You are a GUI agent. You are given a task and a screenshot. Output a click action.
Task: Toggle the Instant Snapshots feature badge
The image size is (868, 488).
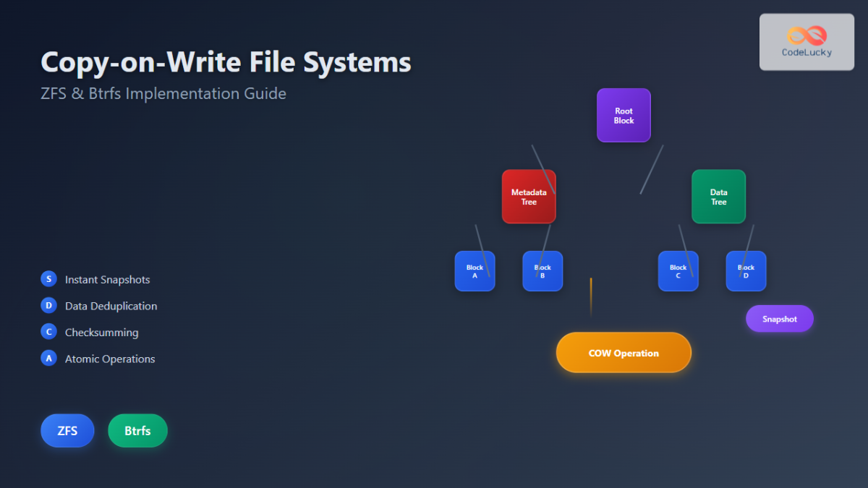point(48,278)
